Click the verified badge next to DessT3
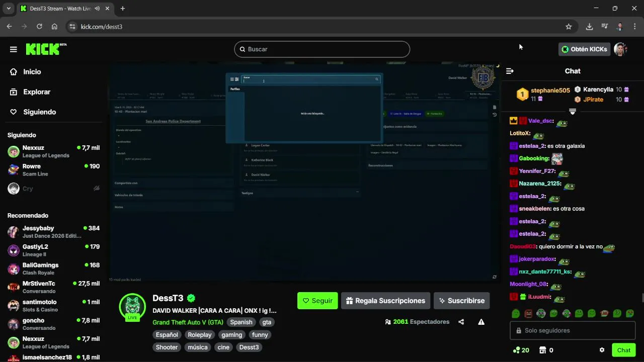The width and height of the screenshot is (644, 362). click(x=191, y=298)
